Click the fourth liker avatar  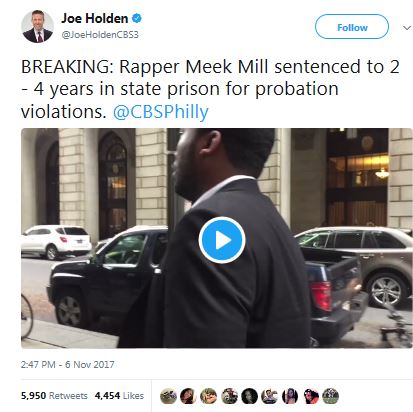click(229, 396)
